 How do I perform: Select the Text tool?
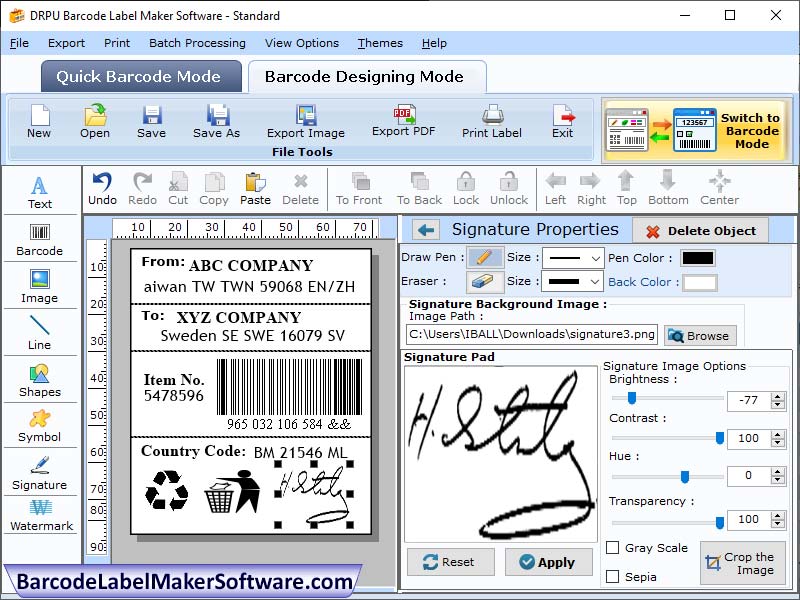(x=40, y=190)
